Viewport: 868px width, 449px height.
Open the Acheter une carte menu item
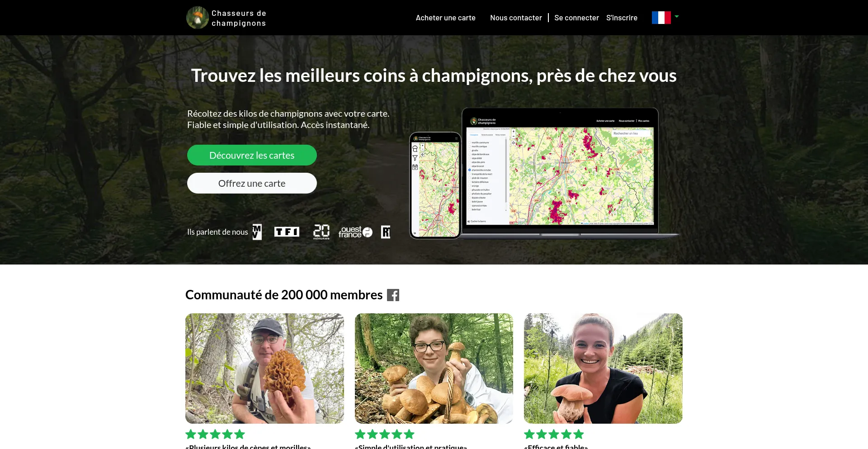pyautogui.click(x=445, y=18)
